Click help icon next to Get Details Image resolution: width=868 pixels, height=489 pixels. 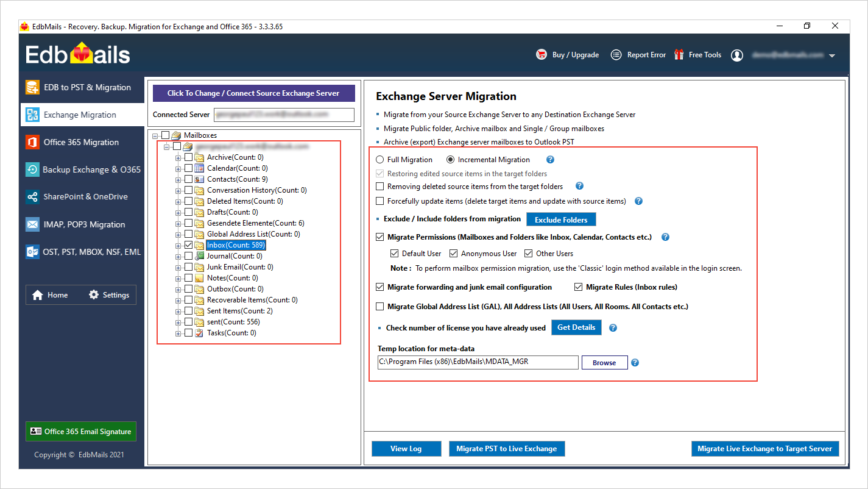[613, 327]
